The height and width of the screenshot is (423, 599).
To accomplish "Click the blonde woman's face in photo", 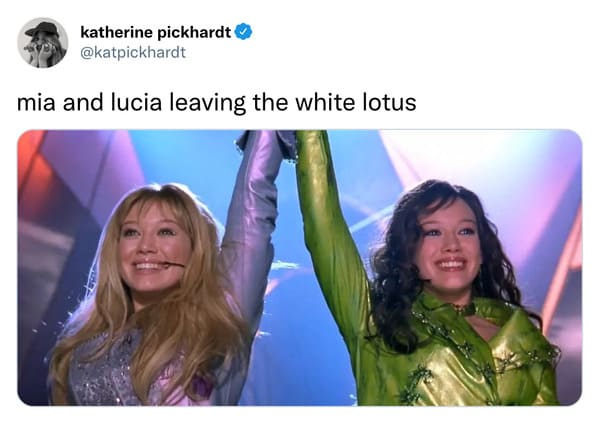I will click(156, 246).
